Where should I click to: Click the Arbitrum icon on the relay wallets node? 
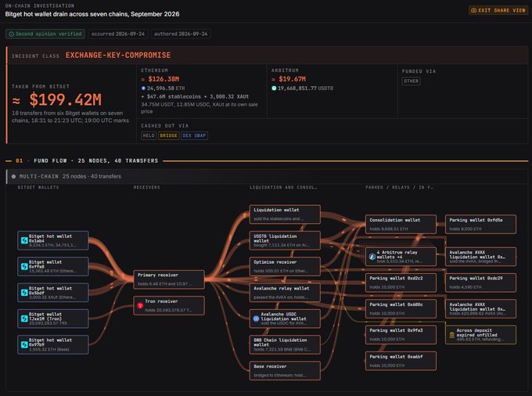point(372,257)
